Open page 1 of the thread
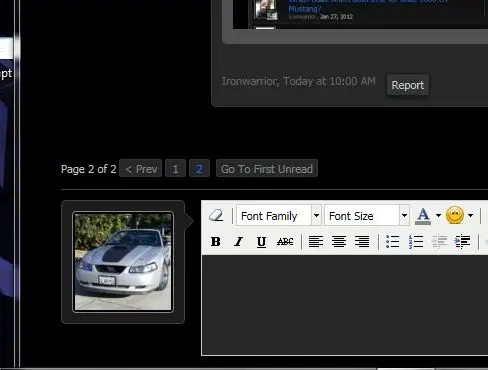The image size is (488, 370). coord(175,169)
